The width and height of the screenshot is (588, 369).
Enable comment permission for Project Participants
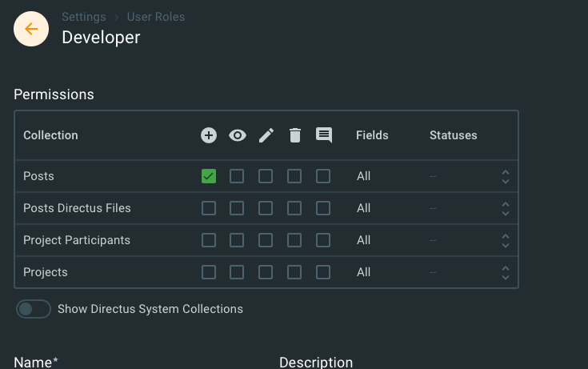[x=323, y=240]
